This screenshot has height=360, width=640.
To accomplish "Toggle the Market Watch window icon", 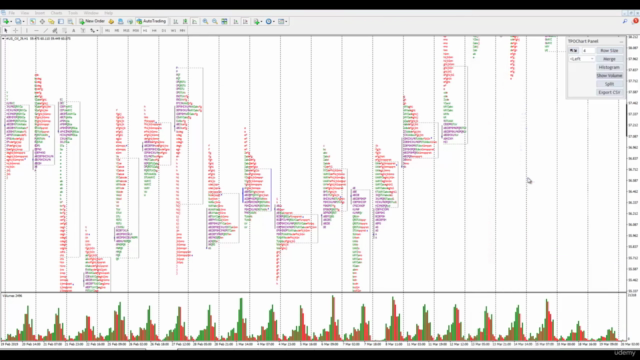I will point(33,21).
